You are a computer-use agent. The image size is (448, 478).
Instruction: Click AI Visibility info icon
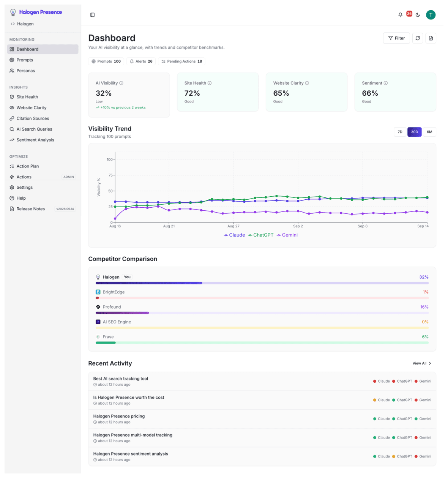point(121,83)
